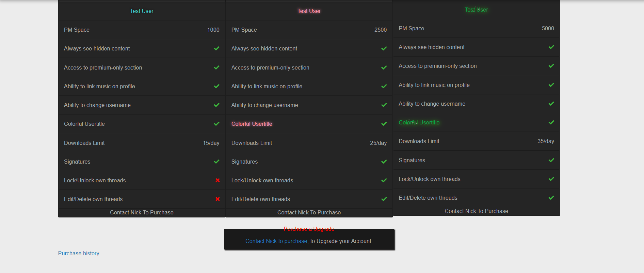Screen dimensions: 644x273
Task: Click the PM Space value 2500
Action: pos(381,30)
